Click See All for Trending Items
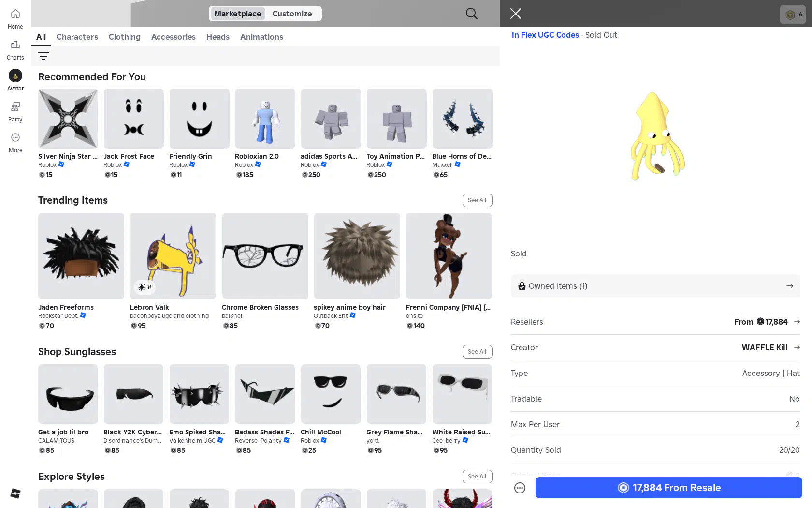Screen dimensions: 812x508 [477, 200]
